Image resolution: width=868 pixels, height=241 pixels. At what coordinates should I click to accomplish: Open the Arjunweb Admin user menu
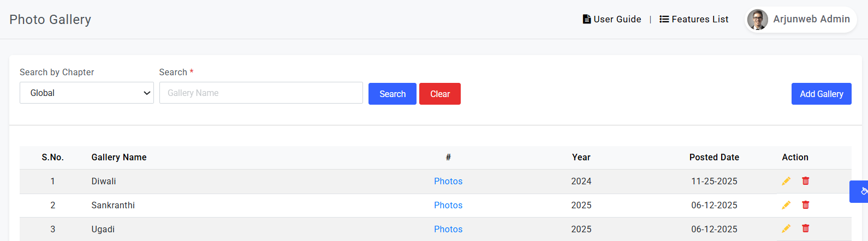(x=801, y=20)
